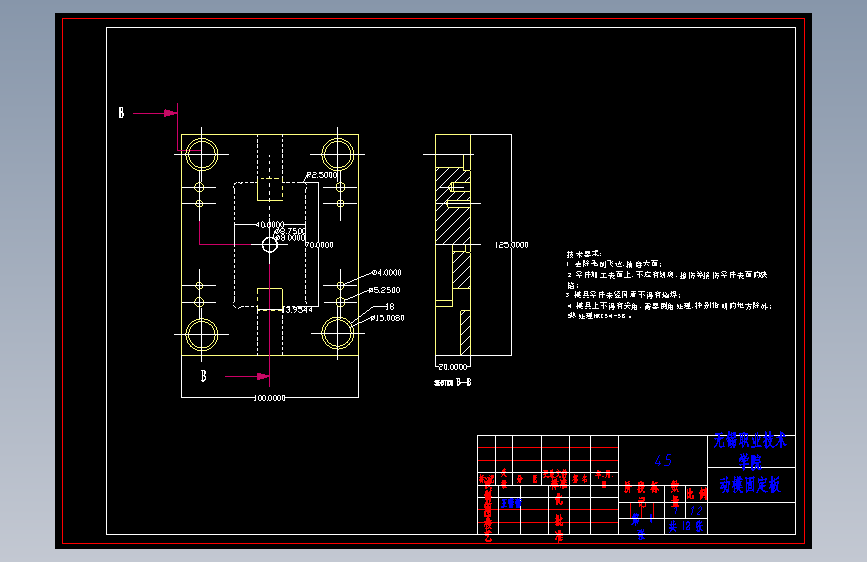
Task: Click the blue designer name in title block
Action: point(511,503)
